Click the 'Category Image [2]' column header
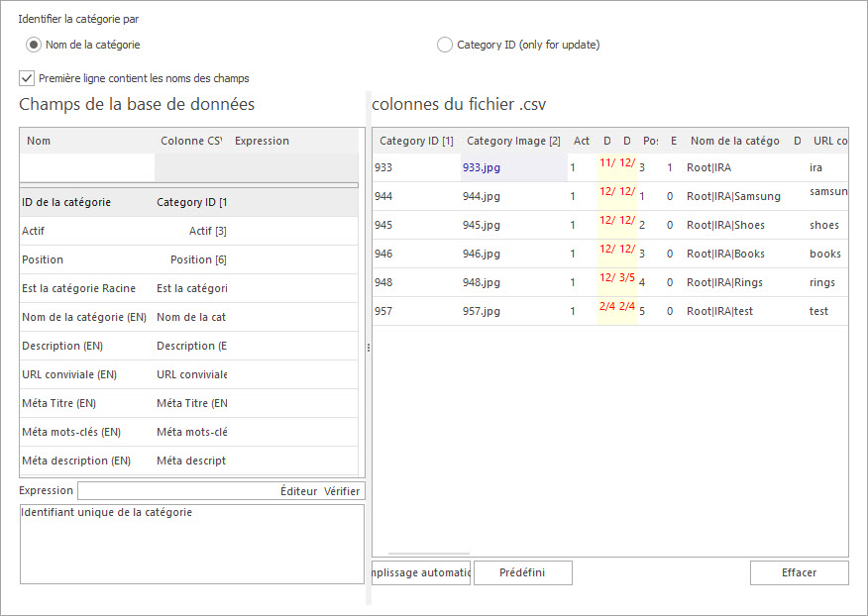868x616 pixels. tap(513, 141)
